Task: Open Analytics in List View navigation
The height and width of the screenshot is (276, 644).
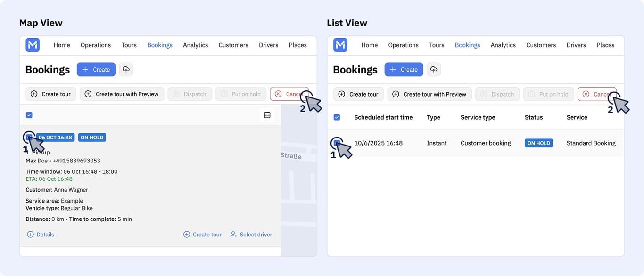Action: pyautogui.click(x=504, y=45)
